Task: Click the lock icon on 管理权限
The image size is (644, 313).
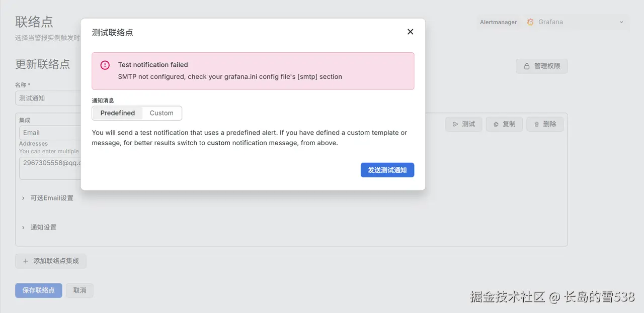Action: point(527,66)
